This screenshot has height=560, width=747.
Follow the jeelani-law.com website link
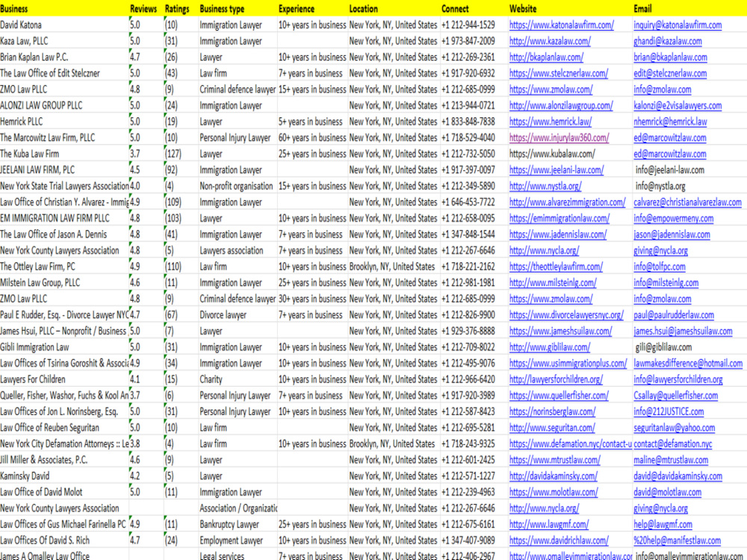(x=557, y=170)
